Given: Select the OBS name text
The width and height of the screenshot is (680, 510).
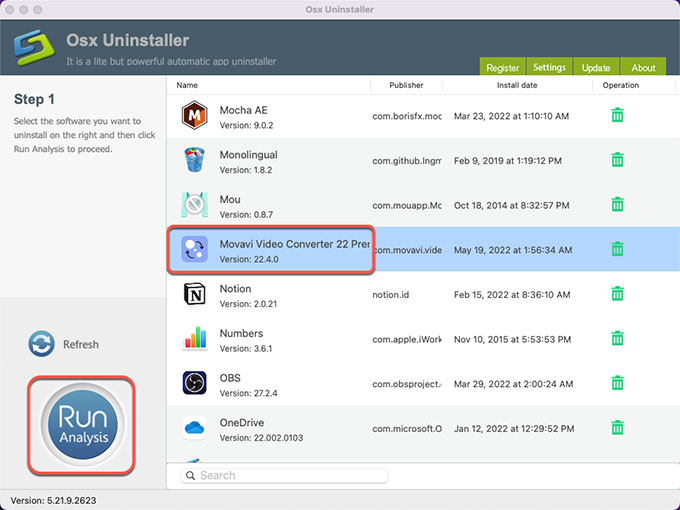Looking at the screenshot, I should [230, 378].
